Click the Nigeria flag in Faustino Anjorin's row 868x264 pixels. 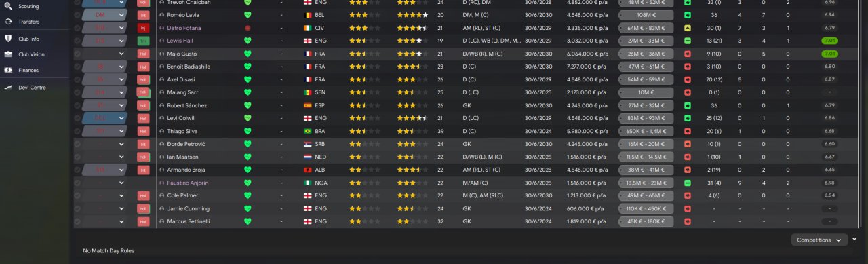pyautogui.click(x=308, y=183)
